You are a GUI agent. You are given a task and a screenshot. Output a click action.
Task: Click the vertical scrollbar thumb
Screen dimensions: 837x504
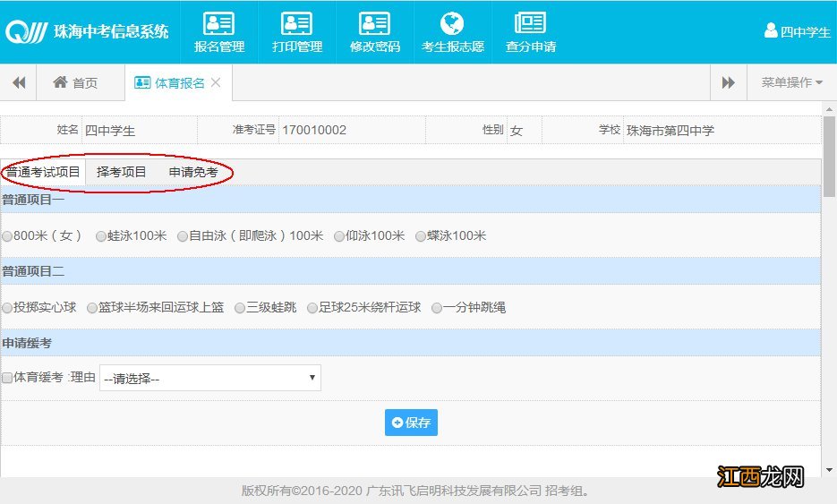coord(829,156)
